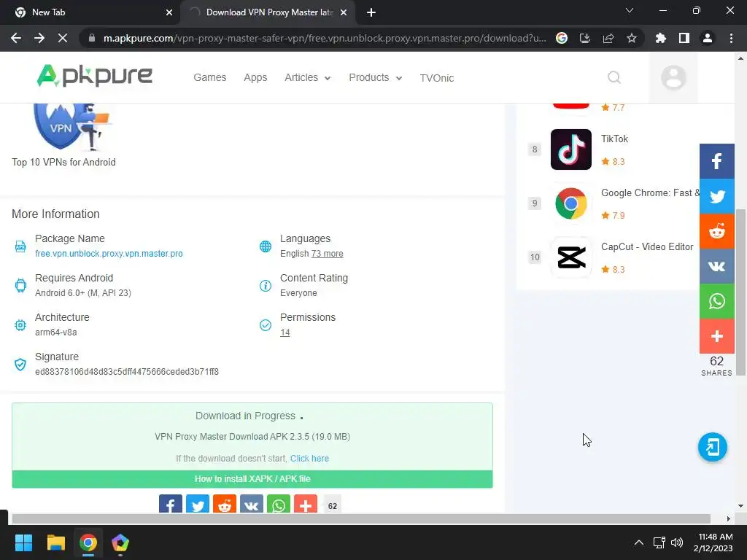Viewport: 747px width, 560px height.
Task: Open Google Chrome app icon in ranking
Action: click(570, 203)
